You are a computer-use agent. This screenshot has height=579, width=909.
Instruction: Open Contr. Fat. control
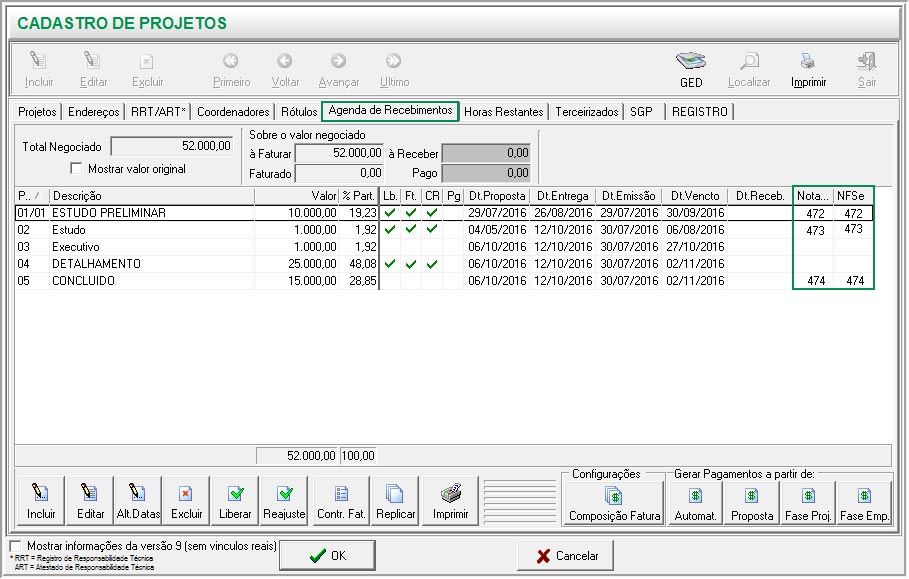pos(341,501)
